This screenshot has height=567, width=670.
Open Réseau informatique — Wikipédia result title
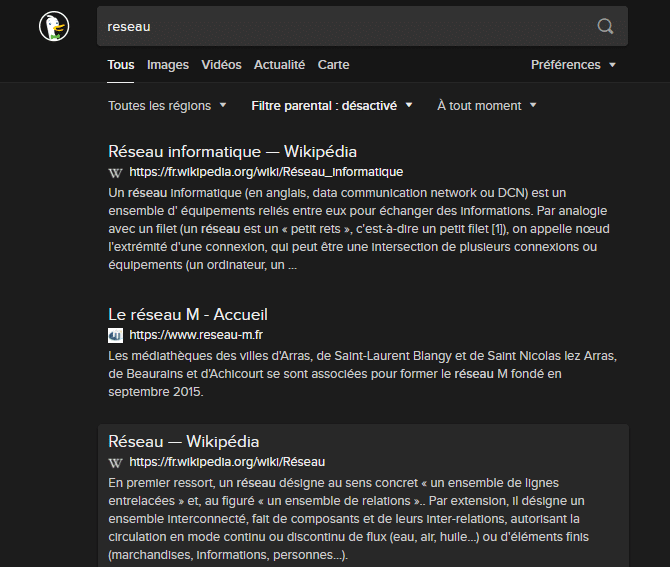click(x=232, y=152)
